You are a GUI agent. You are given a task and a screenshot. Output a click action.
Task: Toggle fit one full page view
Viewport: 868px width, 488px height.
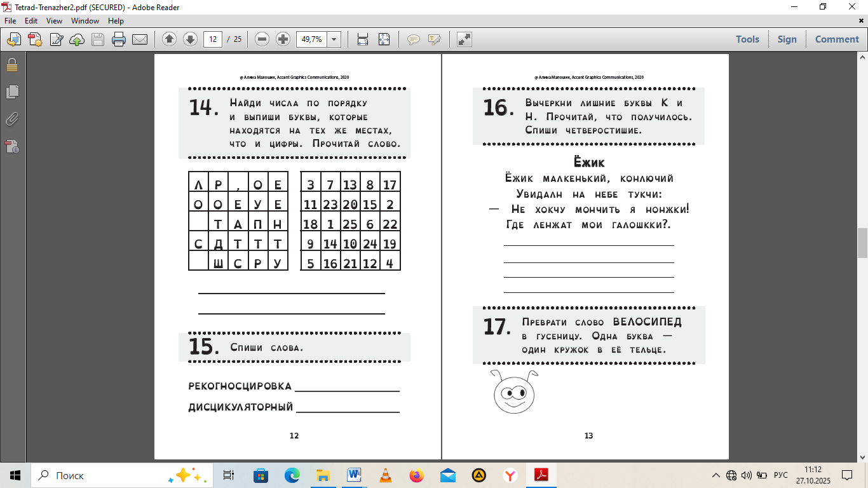(x=384, y=39)
